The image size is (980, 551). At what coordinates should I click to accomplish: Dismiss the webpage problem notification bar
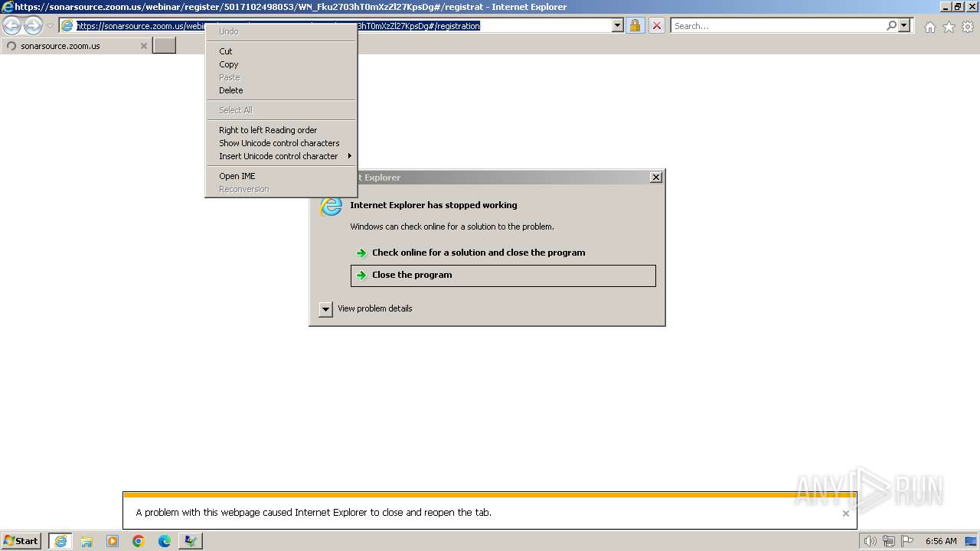846,514
